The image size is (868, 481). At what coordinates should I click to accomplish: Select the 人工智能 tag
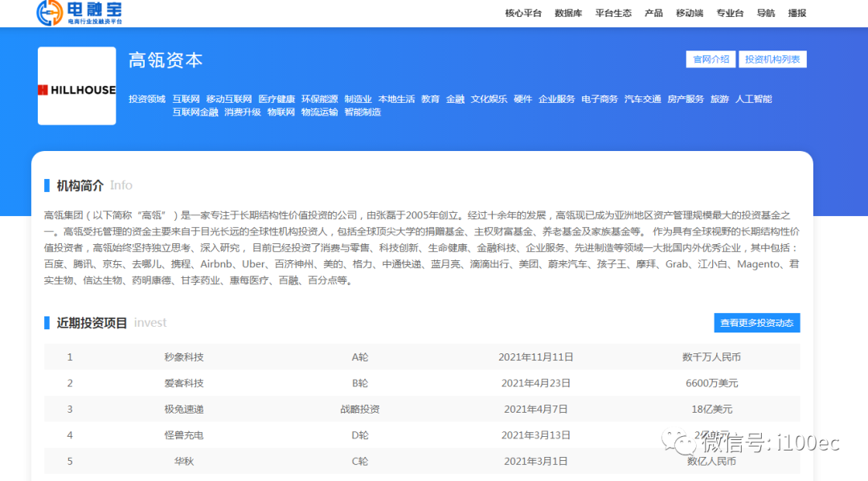(753, 99)
